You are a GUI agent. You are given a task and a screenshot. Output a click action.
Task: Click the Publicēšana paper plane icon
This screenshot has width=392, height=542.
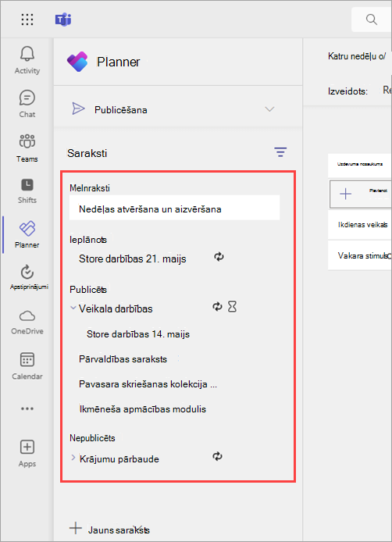point(78,109)
